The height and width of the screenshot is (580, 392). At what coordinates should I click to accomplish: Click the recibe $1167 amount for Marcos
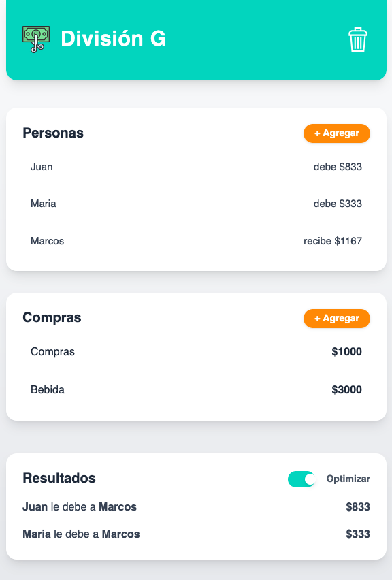tap(333, 240)
